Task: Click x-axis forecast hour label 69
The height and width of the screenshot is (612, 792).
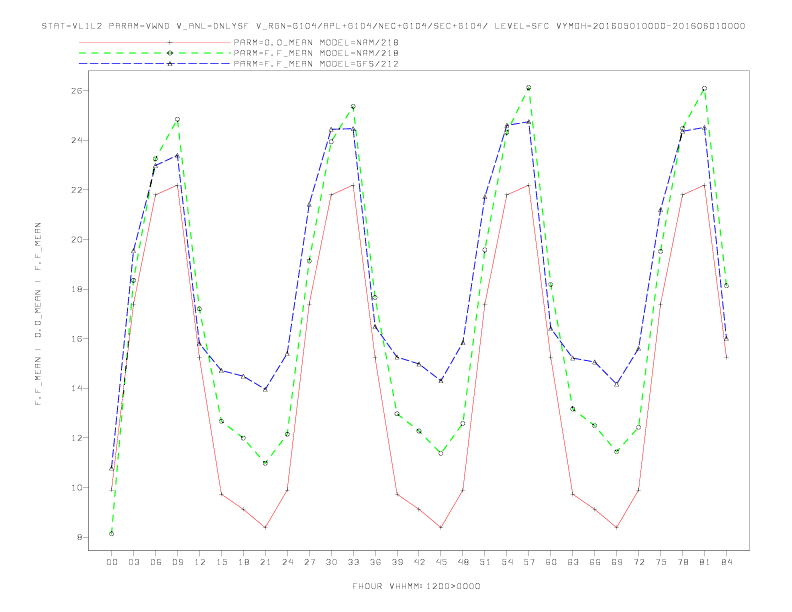Action: 617,562
